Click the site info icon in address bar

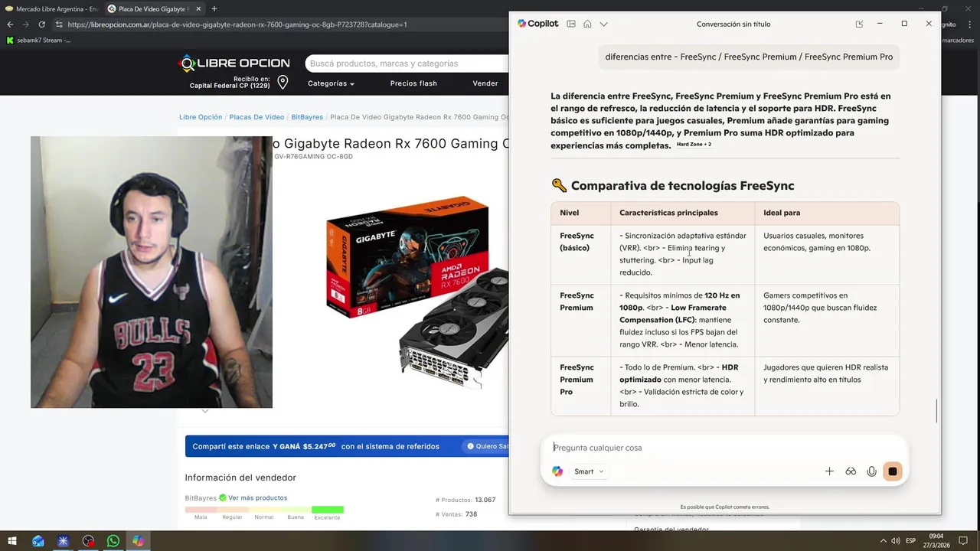[x=60, y=24]
